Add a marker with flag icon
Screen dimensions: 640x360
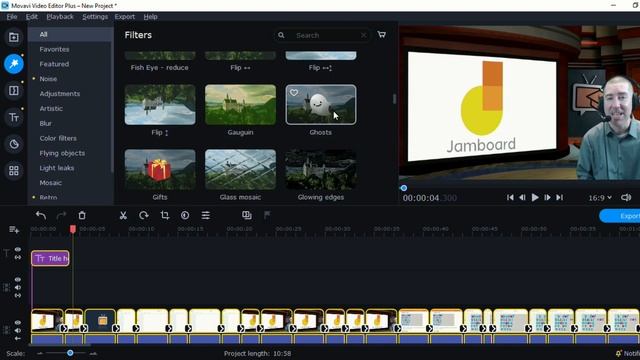click(267, 215)
